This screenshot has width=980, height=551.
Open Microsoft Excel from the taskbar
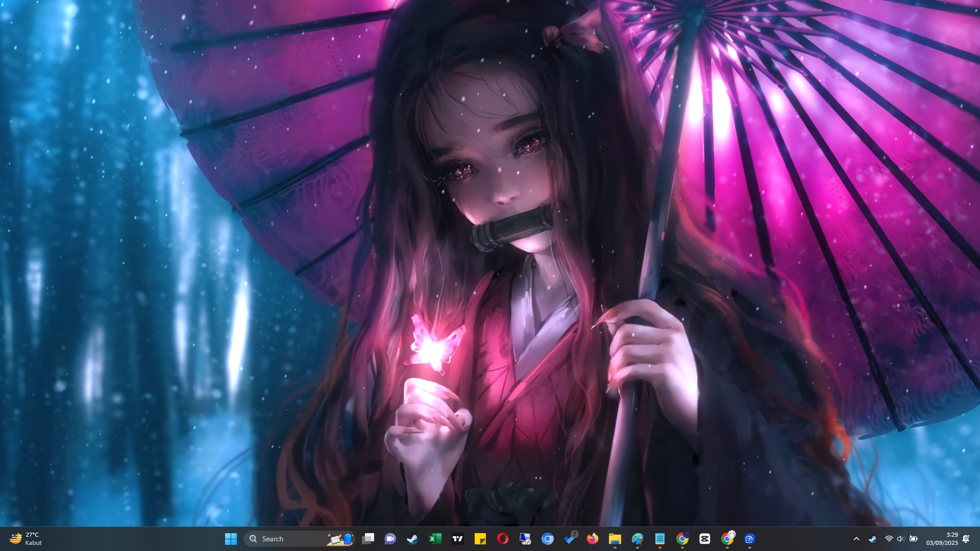[x=435, y=539]
